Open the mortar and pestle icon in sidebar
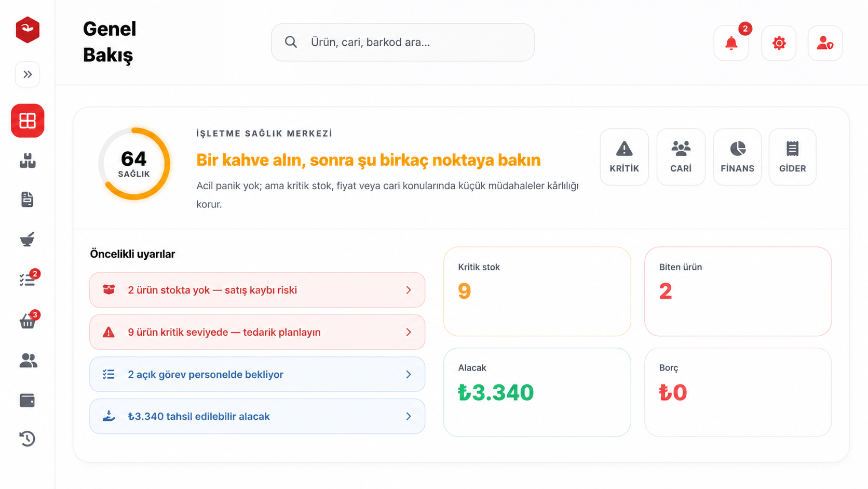This screenshot has height=489, width=868. tap(27, 239)
